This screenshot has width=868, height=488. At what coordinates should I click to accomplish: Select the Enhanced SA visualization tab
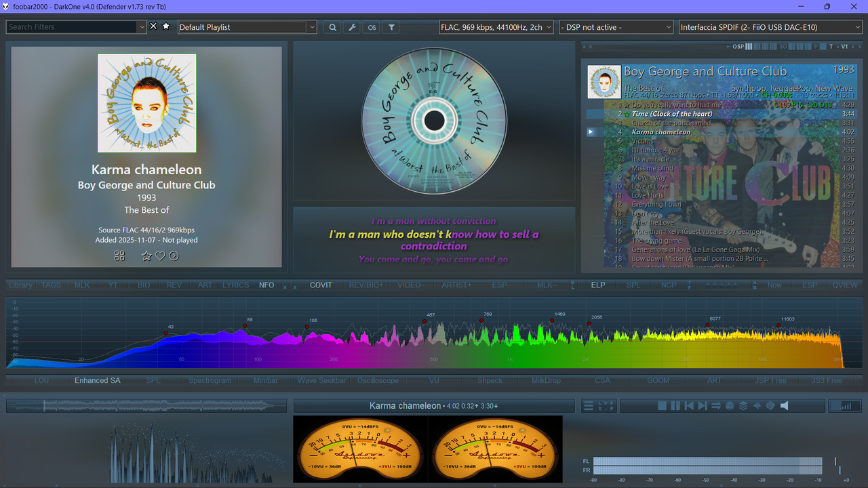(x=97, y=380)
